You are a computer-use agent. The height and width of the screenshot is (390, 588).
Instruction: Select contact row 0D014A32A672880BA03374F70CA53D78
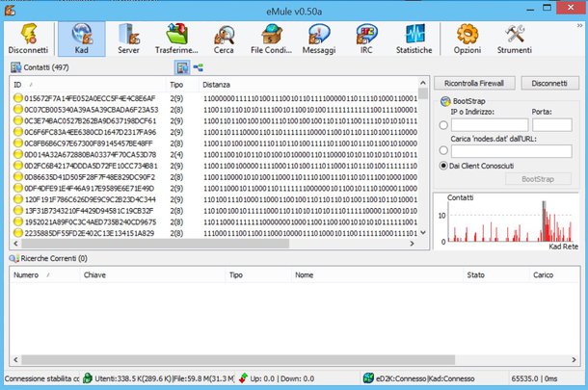pyautogui.click(x=215, y=154)
